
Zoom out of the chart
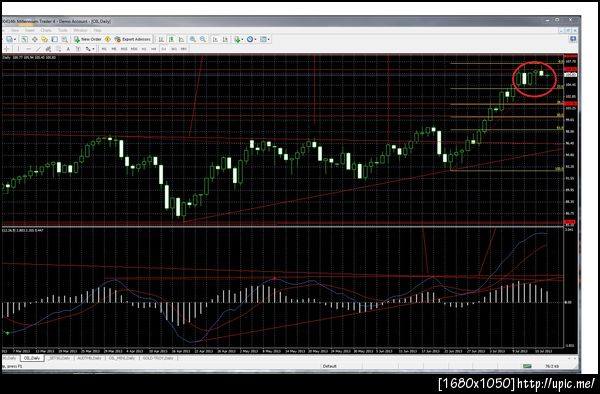pyautogui.click(x=203, y=39)
